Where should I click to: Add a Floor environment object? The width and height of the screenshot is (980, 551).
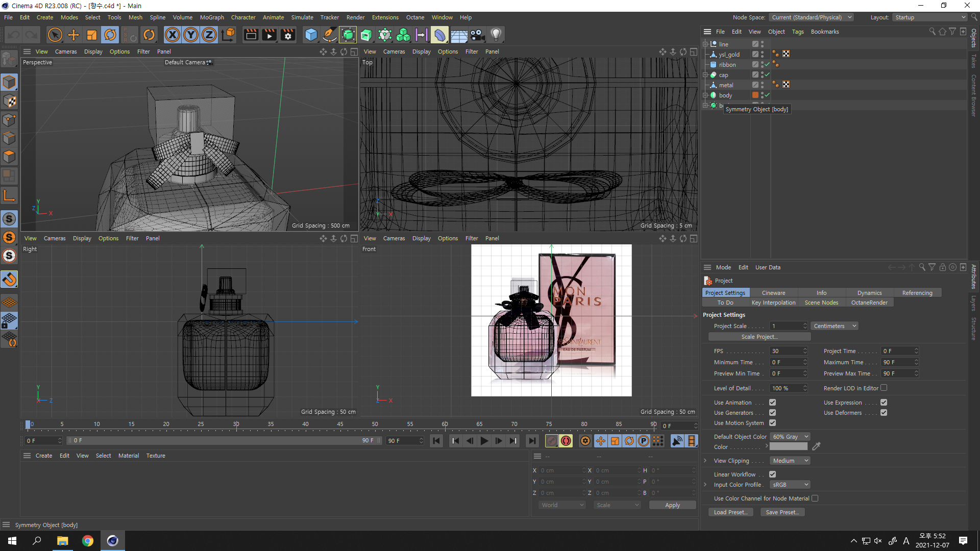point(459,35)
